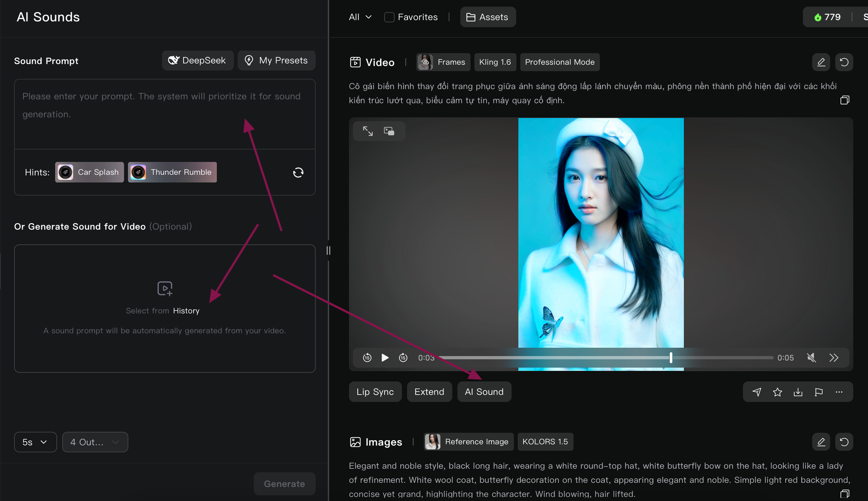Click the video progress slider handle
The image size is (868, 501).
click(671, 358)
